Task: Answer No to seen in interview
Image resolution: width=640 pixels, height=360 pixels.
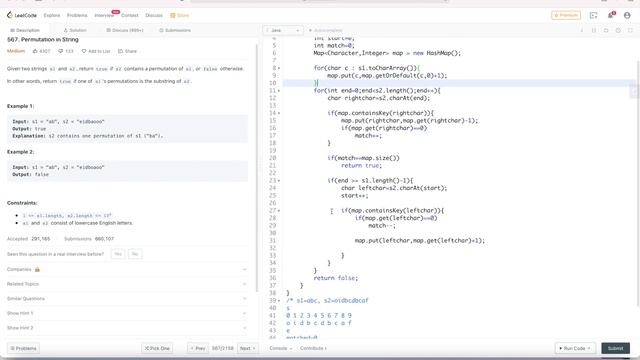Action: point(135,254)
